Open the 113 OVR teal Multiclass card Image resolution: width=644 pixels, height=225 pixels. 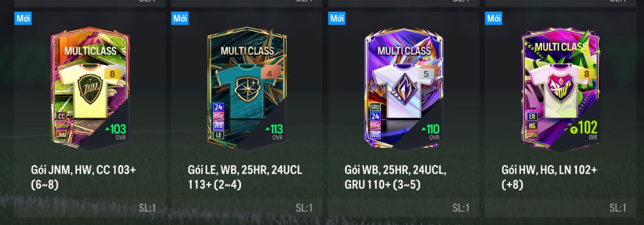247,89
